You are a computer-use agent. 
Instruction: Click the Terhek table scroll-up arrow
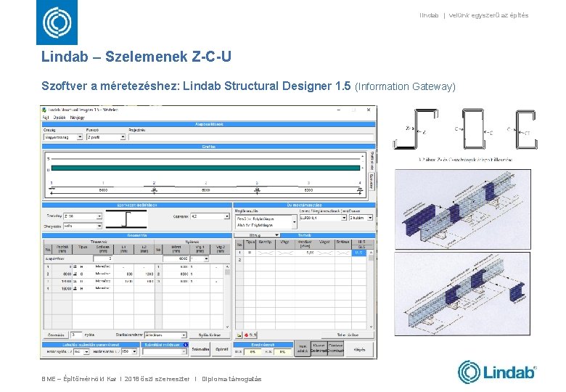(x=371, y=253)
